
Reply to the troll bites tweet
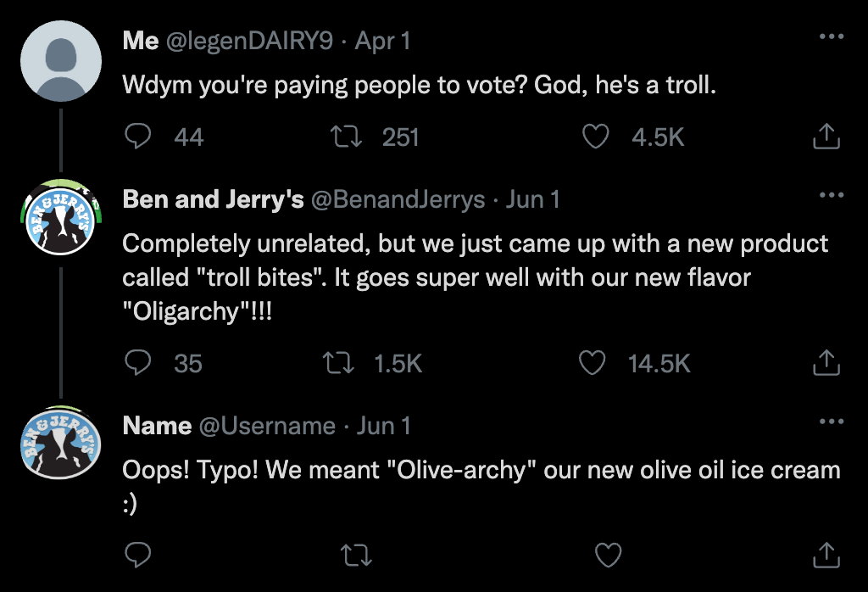(138, 363)
